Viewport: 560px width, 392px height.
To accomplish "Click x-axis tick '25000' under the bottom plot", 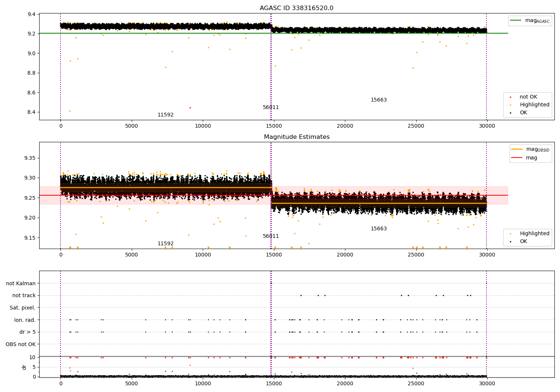I will [x=416, y=384].
